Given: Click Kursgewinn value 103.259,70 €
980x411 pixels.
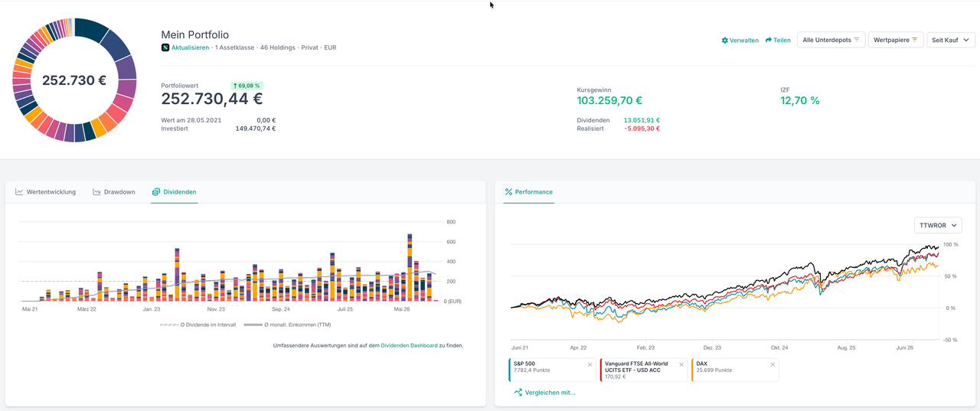Looking at the screenshot, I should click(609, 100).
